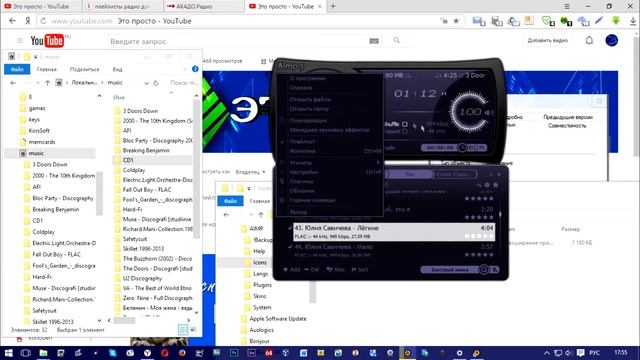Open Поделиться ribbon tab in music Explorer
This screenshot has width=640, height=360.
[x=84, y=69]
